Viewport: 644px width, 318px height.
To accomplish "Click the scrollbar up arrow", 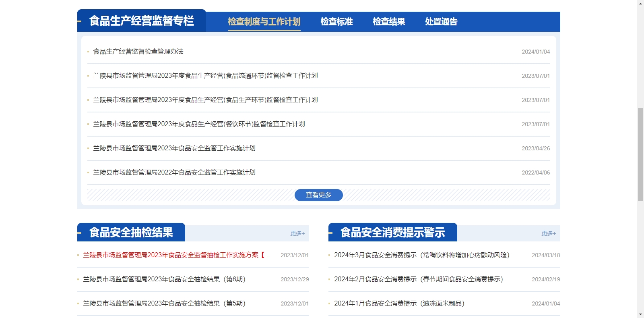I will pyautogui.click(x=640, y=3).
